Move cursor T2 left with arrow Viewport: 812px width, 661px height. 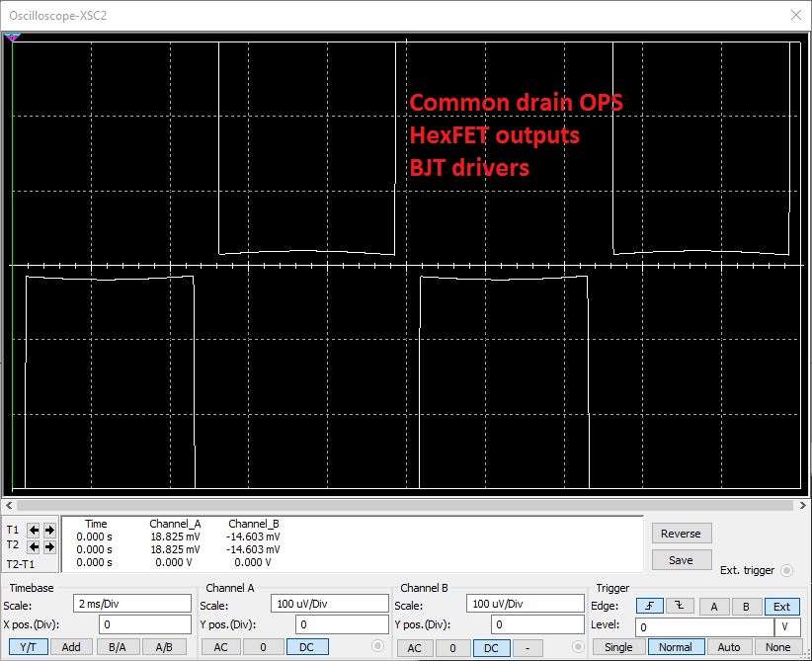tap(34, 547)
